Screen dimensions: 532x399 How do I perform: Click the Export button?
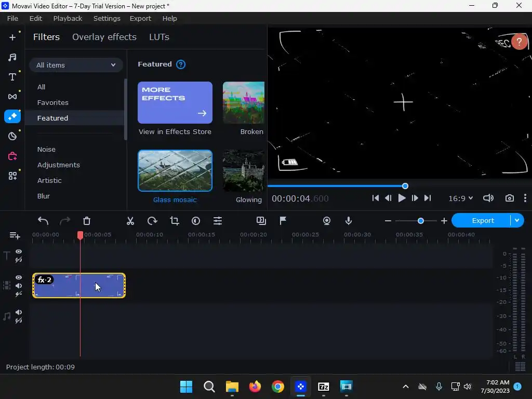click(x=483, y=220)
